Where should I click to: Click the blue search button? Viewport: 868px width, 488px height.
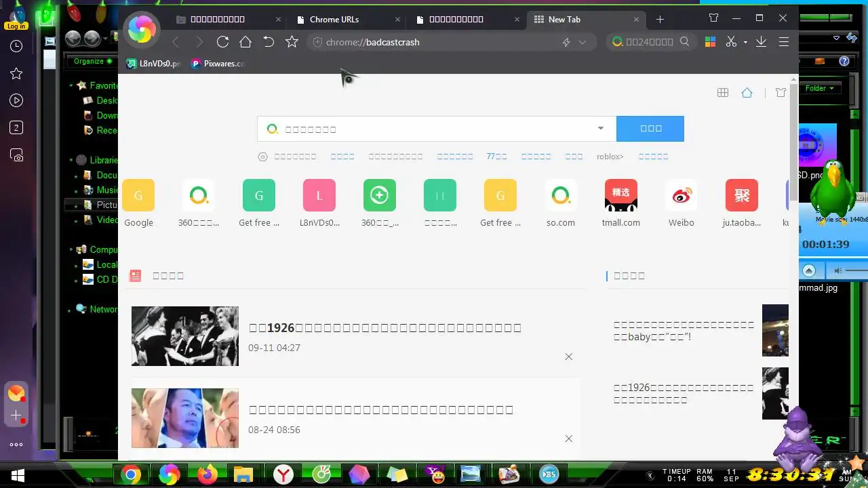point(650,128)
